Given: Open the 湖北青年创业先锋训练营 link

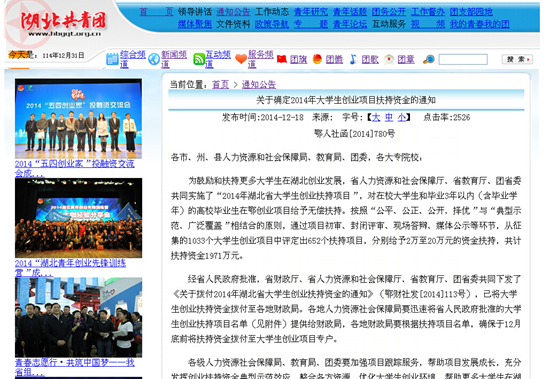Looking at the screenshot, I should point(71,268).
